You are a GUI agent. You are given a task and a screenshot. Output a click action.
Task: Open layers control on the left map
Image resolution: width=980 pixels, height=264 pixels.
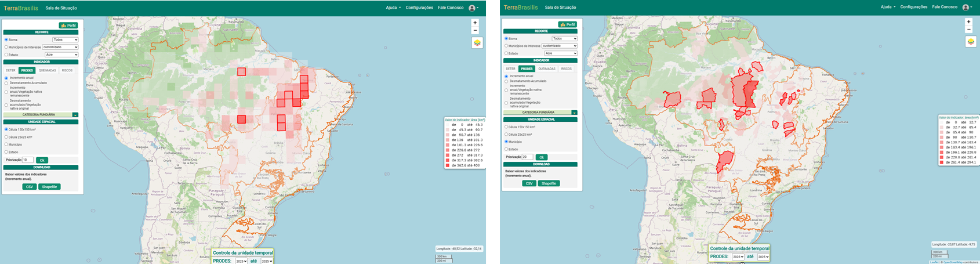(477, 43)
